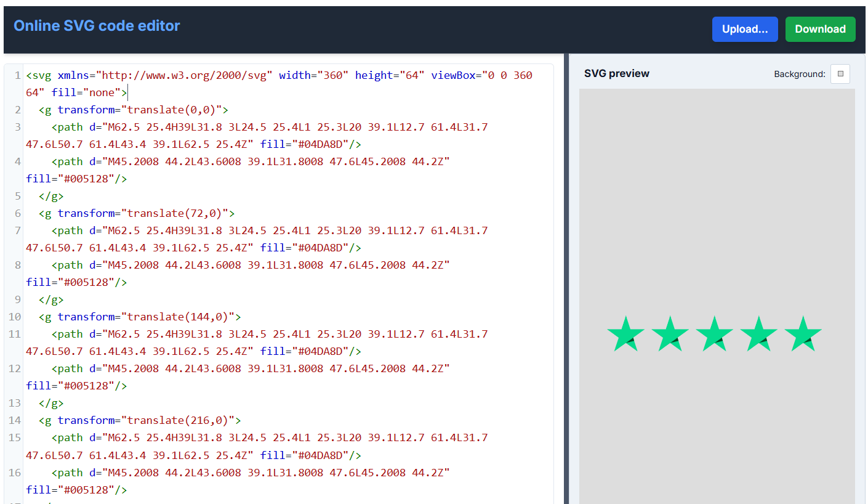Open the Background color swatch picker
The height and width of the screenshot is (504, 868).
(840, 73)
